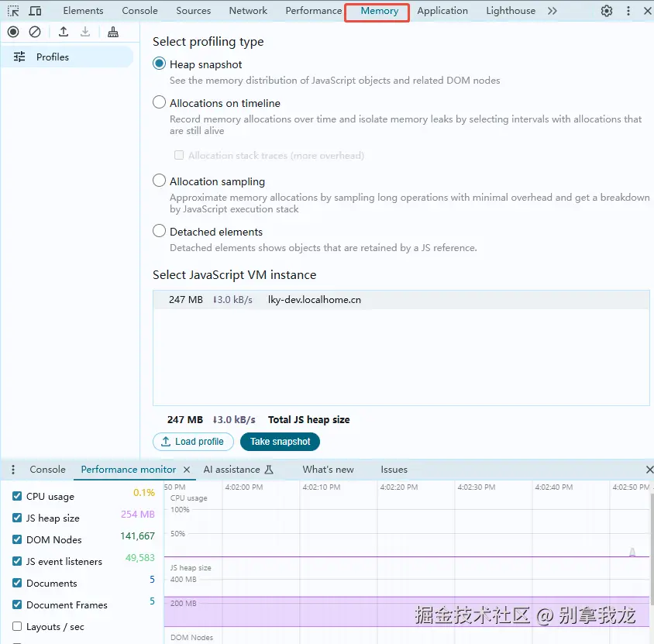Open the DevTools three-dot customize menu

628,11
